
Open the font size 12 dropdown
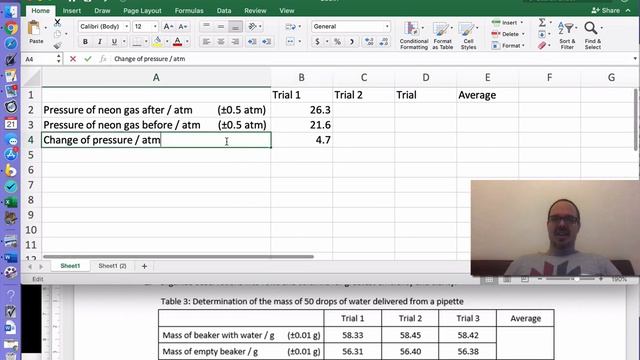click(x=155, y=27)
